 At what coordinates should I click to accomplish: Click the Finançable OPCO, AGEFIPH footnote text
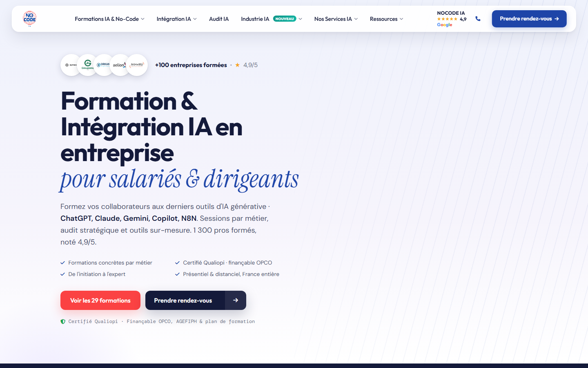pos(191,322)
